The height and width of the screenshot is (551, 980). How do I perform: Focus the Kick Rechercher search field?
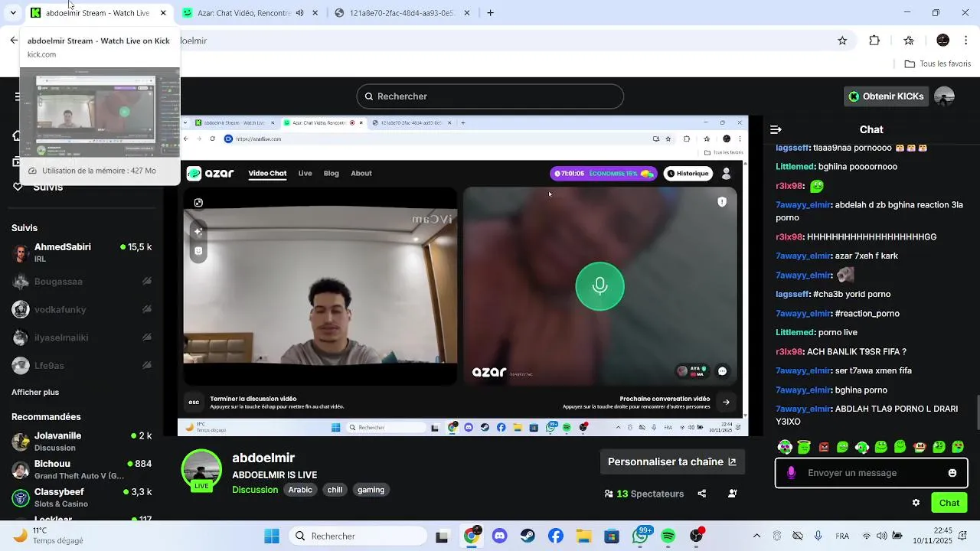click(490, 96)
